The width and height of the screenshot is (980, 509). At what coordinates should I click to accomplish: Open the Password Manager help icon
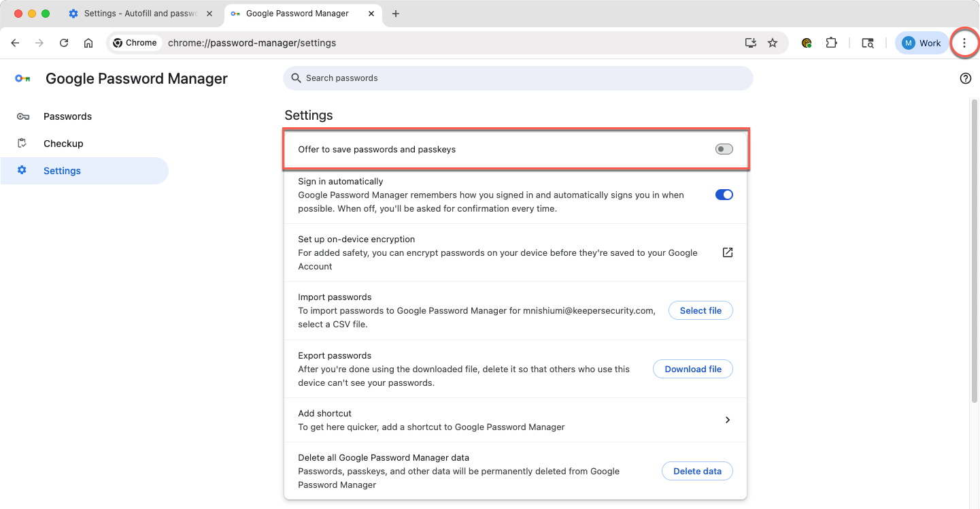point(965,78)
